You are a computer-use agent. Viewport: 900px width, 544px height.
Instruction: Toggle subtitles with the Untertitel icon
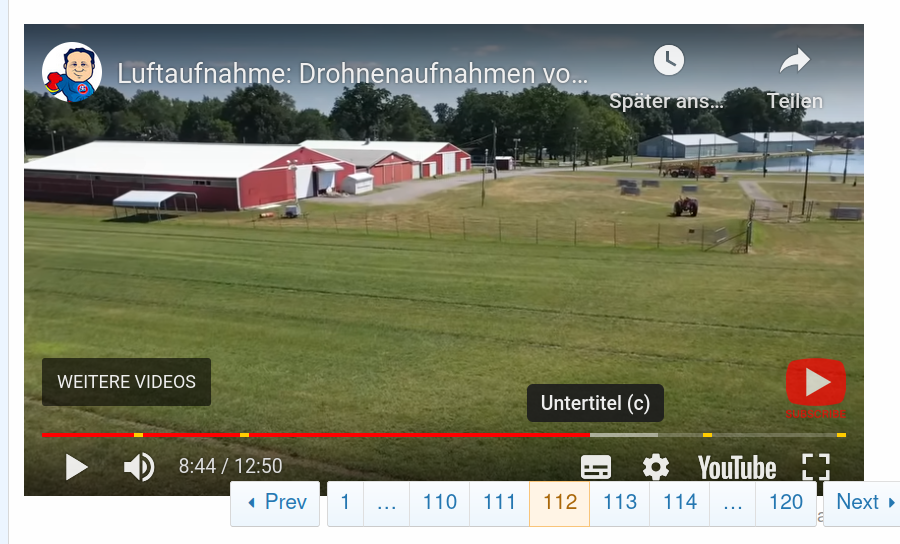point(596,467)
